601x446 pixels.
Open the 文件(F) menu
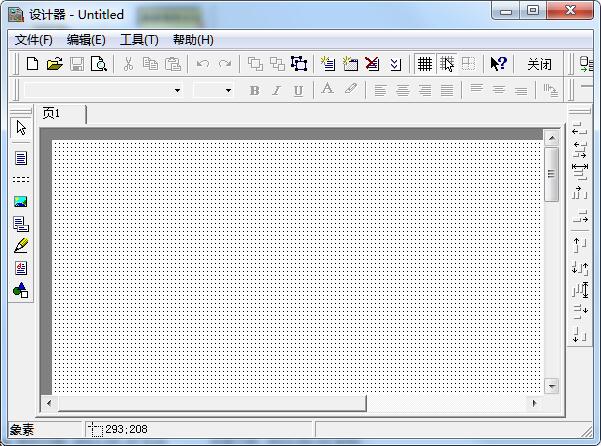tap(33, 40)
